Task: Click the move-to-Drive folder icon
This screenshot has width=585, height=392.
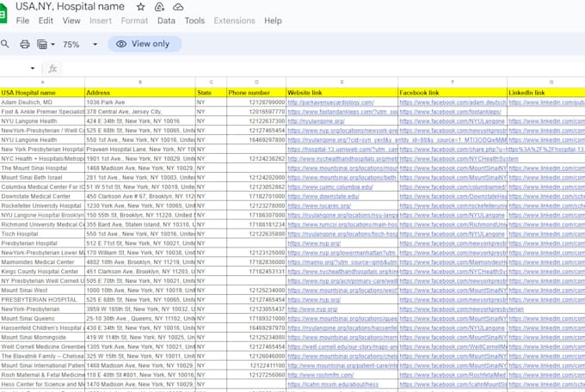Action: (x=159, y=7)
